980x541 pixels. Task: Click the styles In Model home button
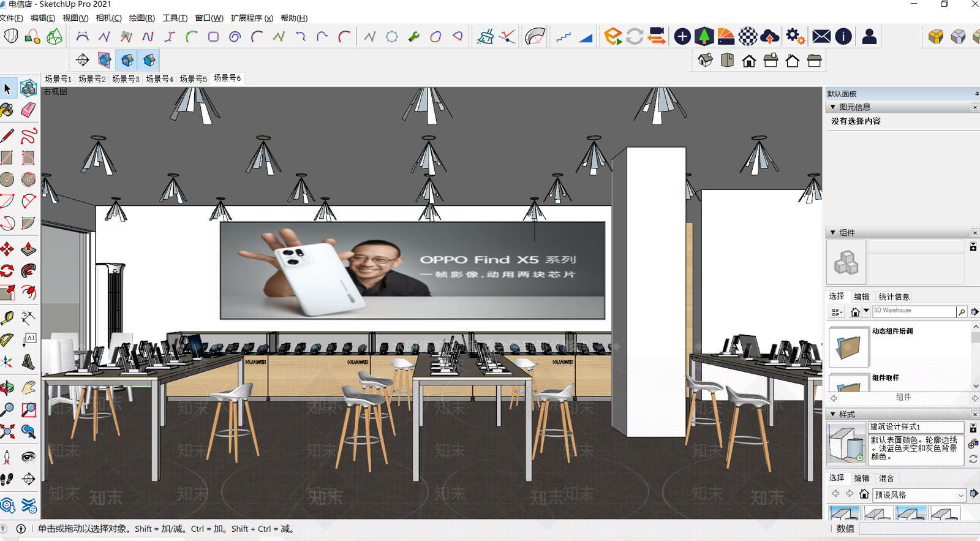pos(864,494)
